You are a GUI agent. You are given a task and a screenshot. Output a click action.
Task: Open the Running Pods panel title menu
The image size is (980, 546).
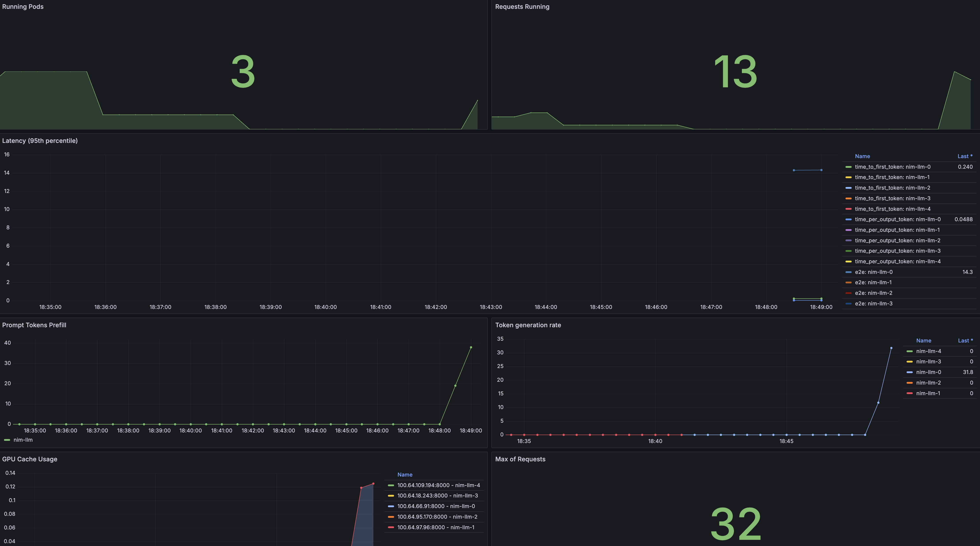coord(23,7)
